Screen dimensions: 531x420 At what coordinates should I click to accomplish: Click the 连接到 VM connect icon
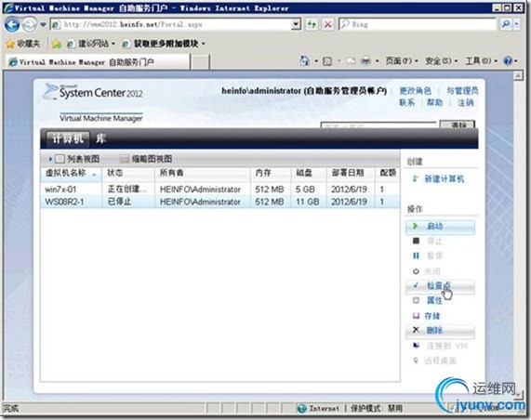point(417,346)
